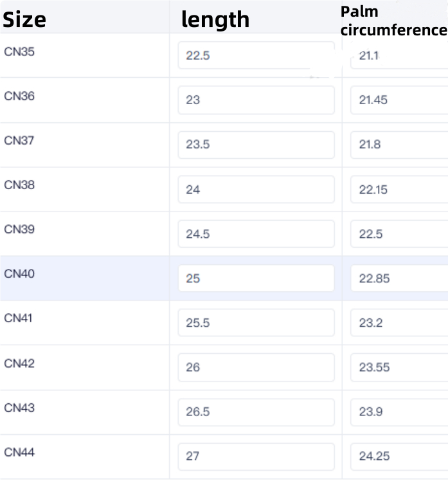Select the palm circumference input showing 21.45
This screenshot has height=483, width=448.
pos(399,100)
